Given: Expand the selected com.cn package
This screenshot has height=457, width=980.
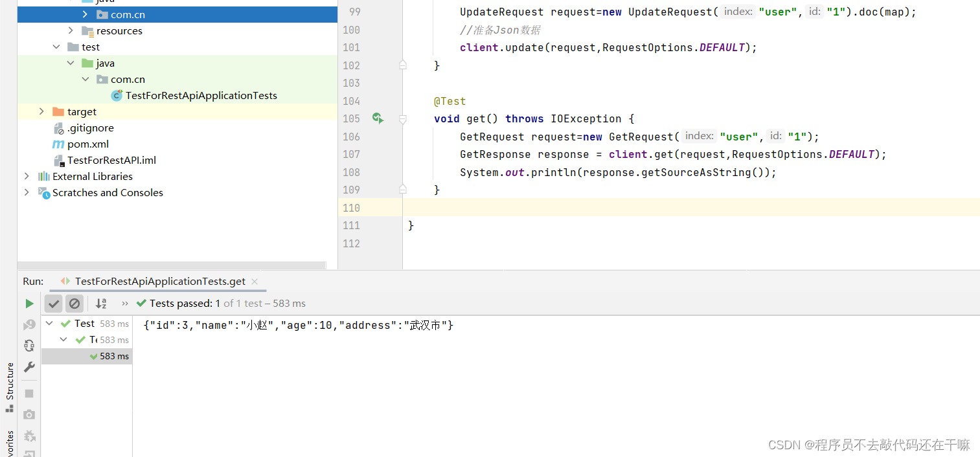Looking at the screenshot, I should pyautogui.click(x=85, y=14).
